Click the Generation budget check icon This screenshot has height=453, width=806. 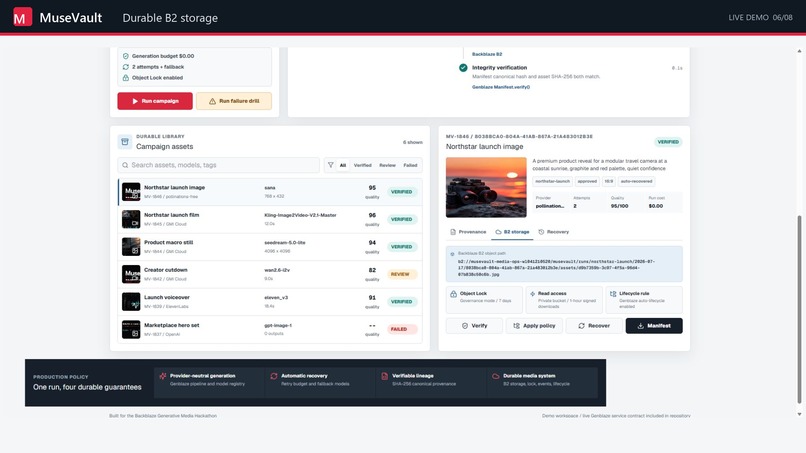(x=125, y=56)
